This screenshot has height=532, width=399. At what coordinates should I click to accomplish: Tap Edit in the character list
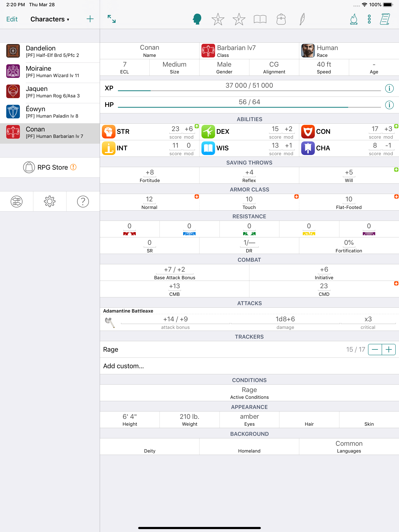coord(12,19)
